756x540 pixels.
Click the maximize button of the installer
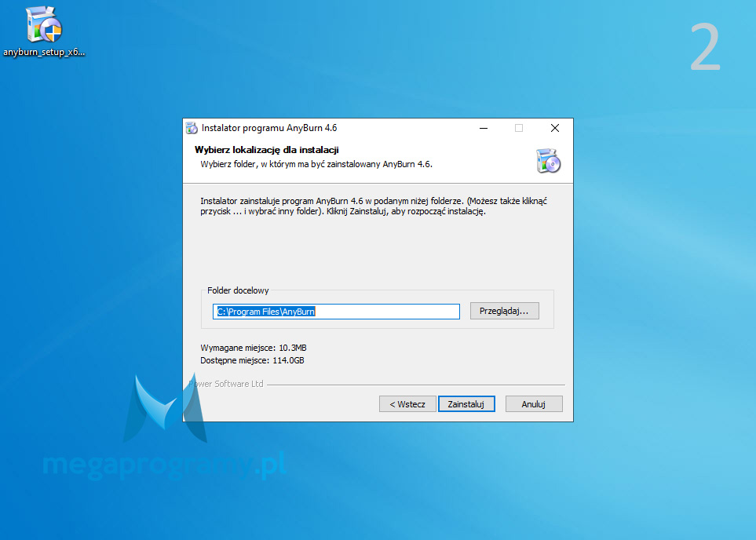(x=519, y=128)
